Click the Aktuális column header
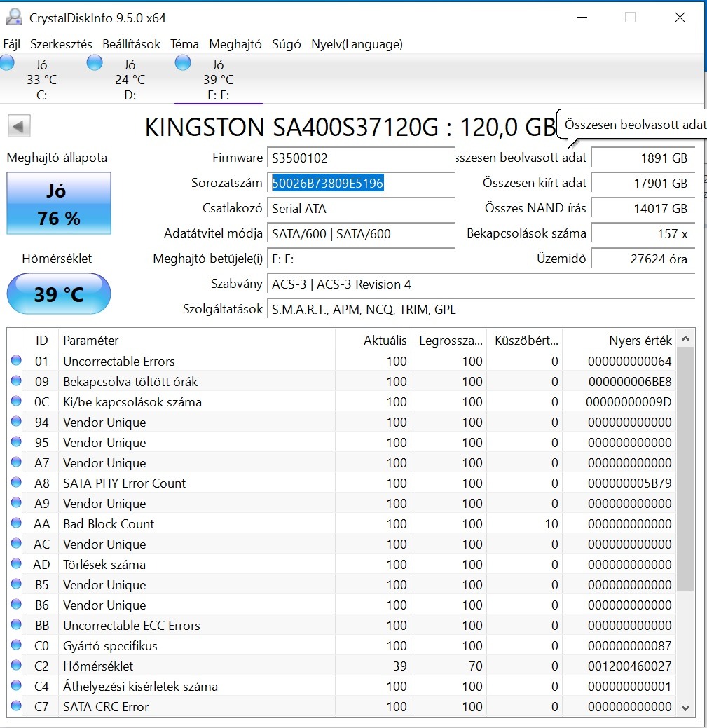Image resolution: width=707 pixels, height=728 pixels. [373, 341]
